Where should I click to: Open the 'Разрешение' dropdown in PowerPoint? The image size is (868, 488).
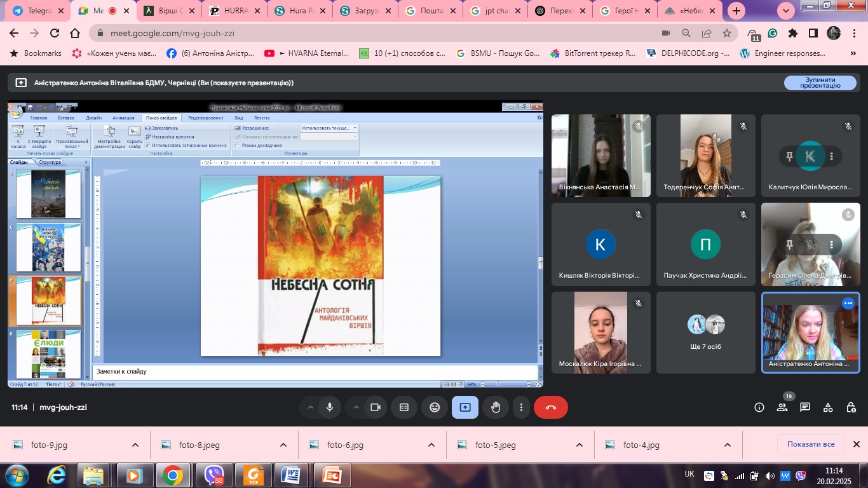(x=329, y=128)
